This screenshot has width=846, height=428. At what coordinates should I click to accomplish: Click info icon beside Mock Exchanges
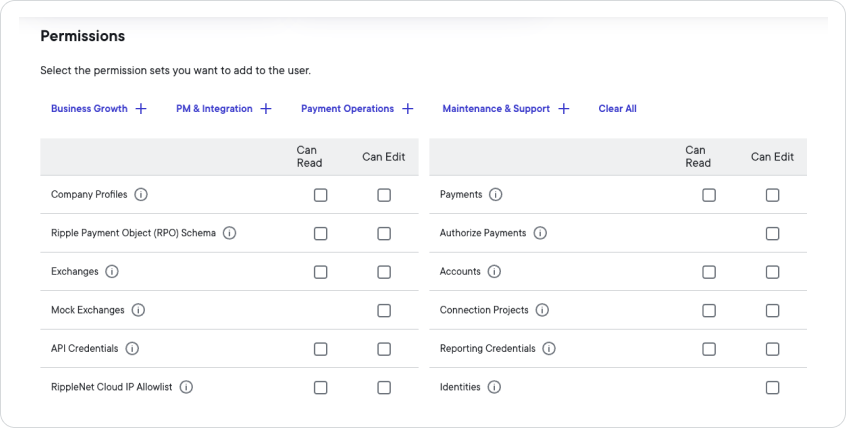(138, 310)
